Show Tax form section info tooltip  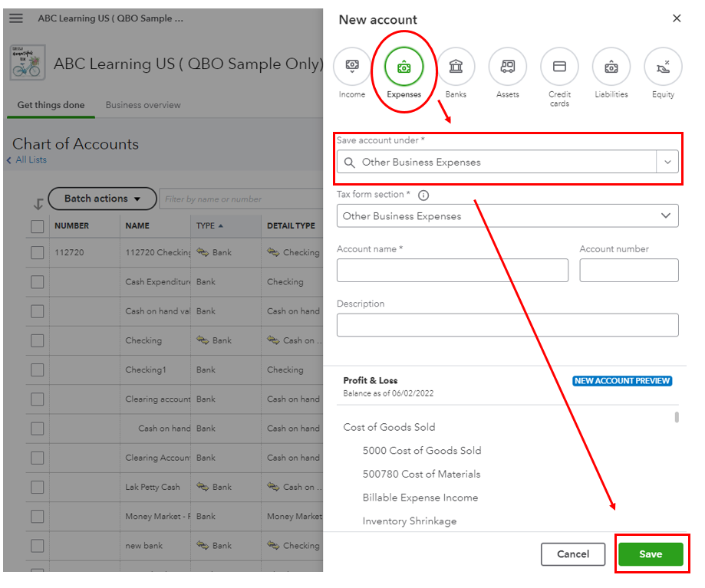[x=423, y=195]
